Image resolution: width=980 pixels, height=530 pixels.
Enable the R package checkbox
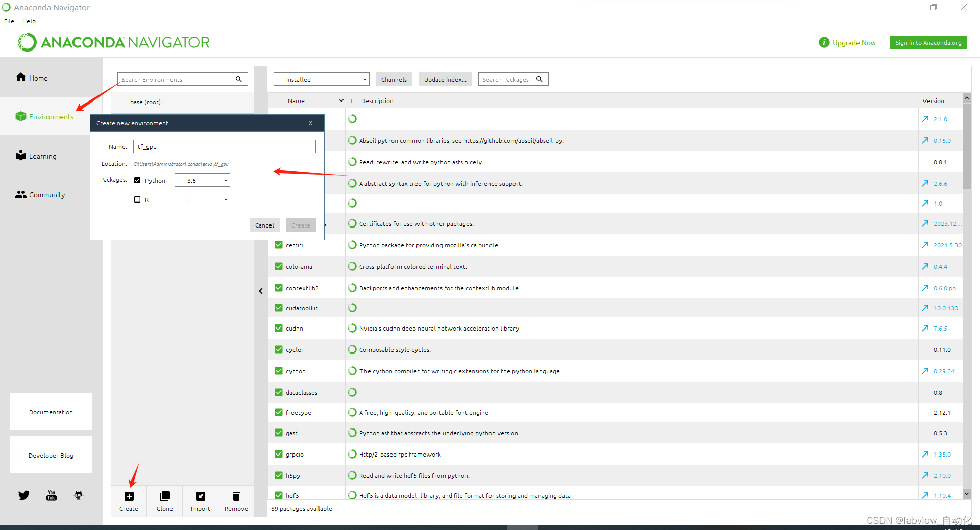[x=137, y=199]
